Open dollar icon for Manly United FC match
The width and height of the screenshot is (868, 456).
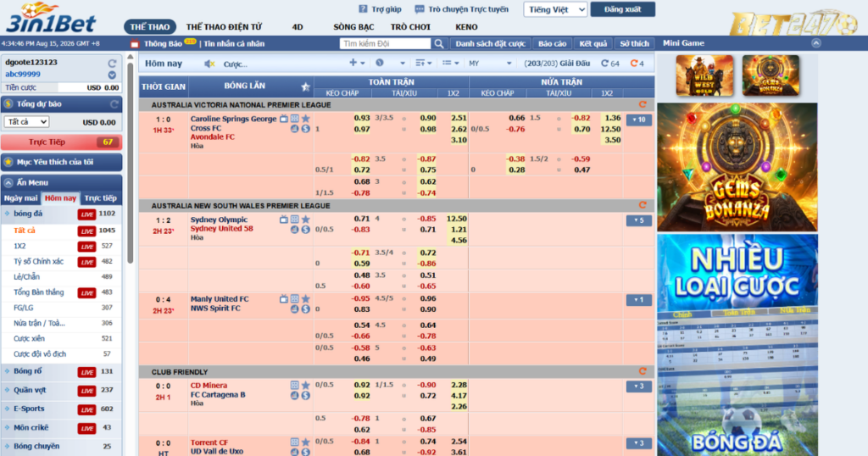tap(305, 309)
